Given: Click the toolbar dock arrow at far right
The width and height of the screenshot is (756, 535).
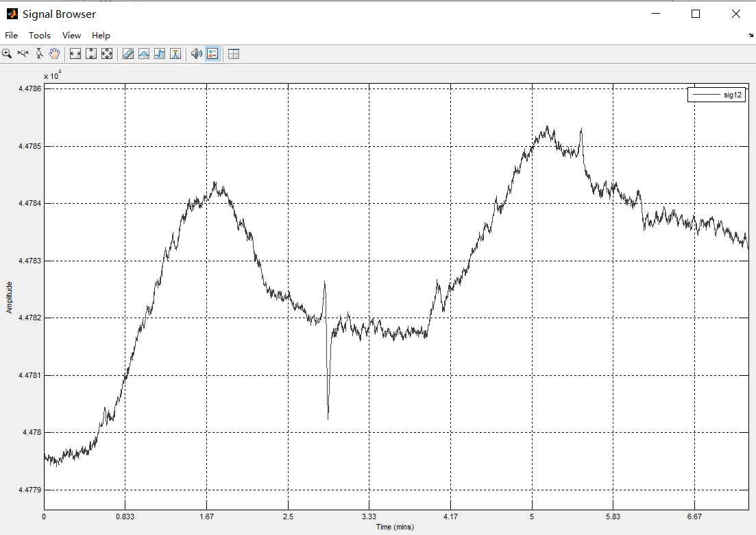Looking at the screenshot, I should tap(751, 35).
